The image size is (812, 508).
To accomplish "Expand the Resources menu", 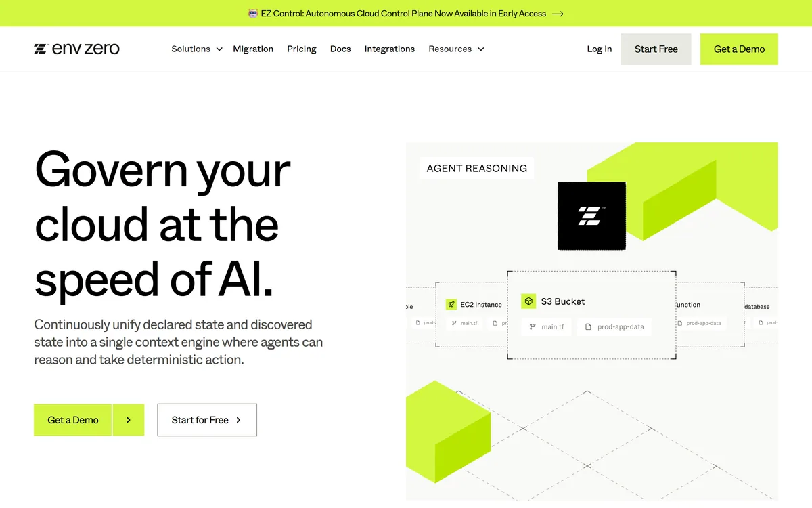I will pyautogui.click(x=456, y=49).
